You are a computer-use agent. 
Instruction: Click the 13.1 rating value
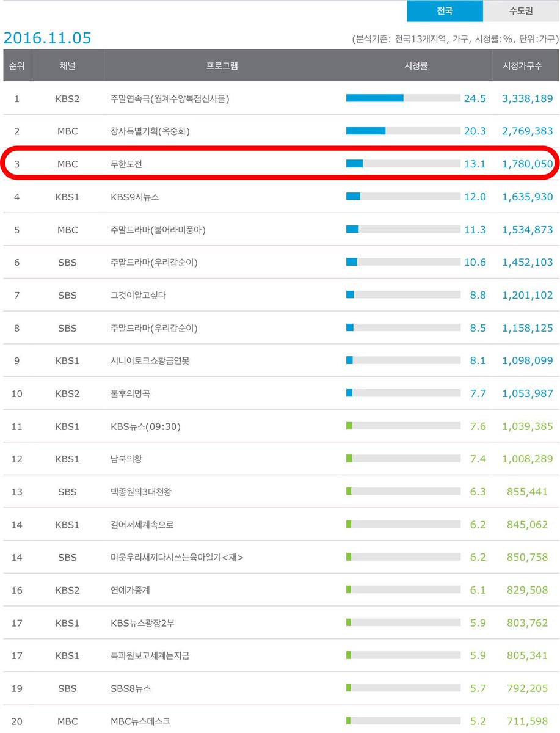coord(475,164)
